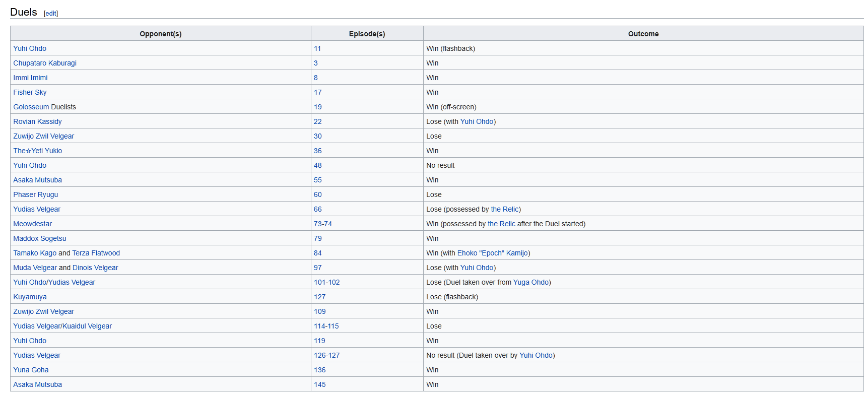Image resolution: width=868 pixels, height=395 pixels.
Task: Open episode 11 link
Action: [317, 48]
